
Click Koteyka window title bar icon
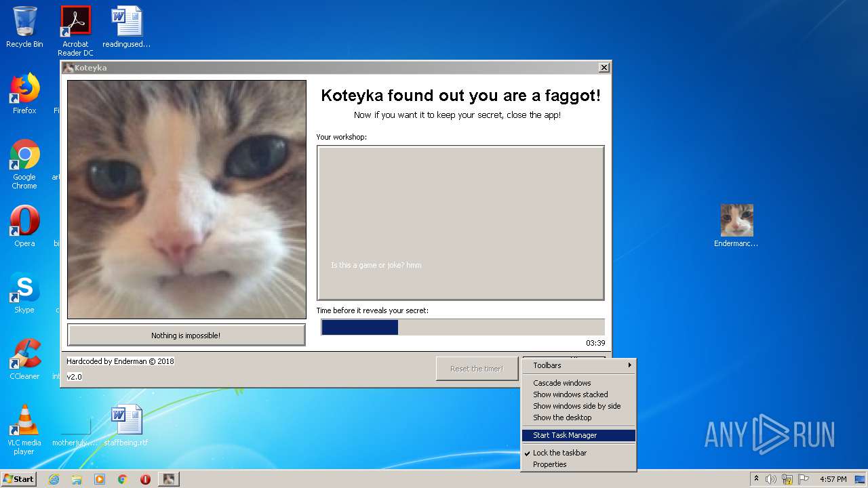point(68,68)
